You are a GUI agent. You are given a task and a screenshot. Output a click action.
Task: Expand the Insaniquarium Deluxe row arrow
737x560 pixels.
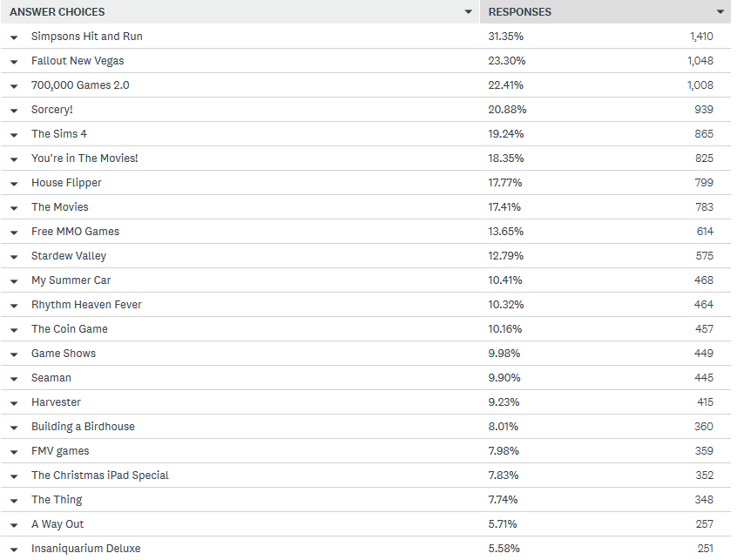[14, 550]
